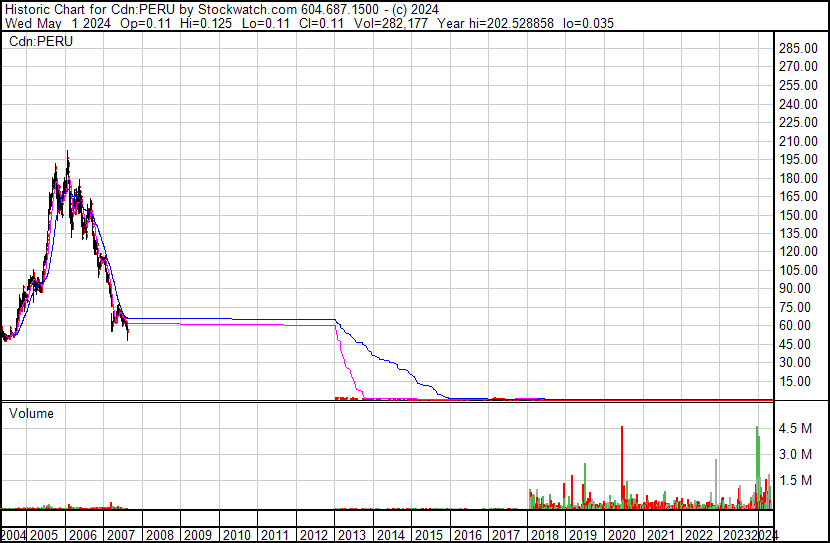Viewport: 830px width, 543px height.
Task: Click the 30.00 price axis label
Action: pos(795,362)
